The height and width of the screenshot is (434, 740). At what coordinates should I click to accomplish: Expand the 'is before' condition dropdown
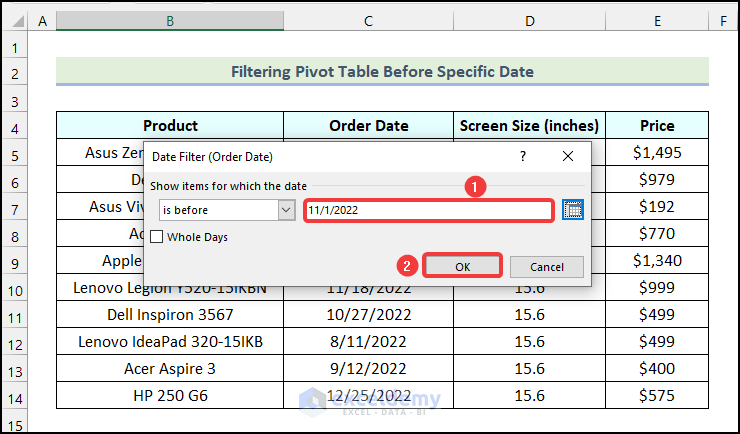pos(286,210)
